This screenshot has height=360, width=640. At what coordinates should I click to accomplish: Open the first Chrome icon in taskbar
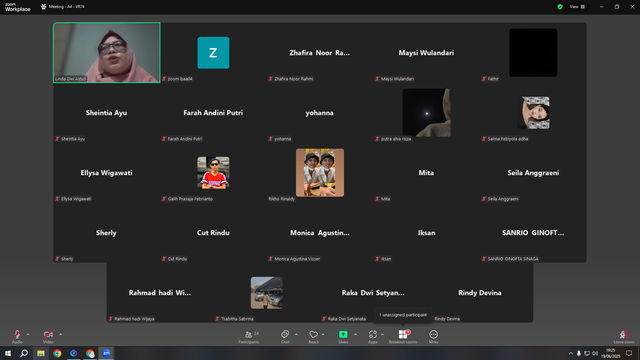(x=57, y=353)
